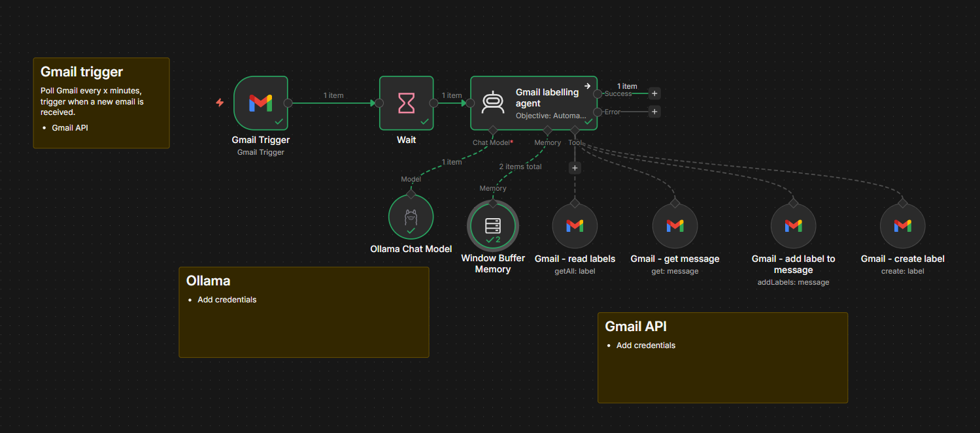
Task: Select the Window Buffer Memory node
Action: coord(492,226)
